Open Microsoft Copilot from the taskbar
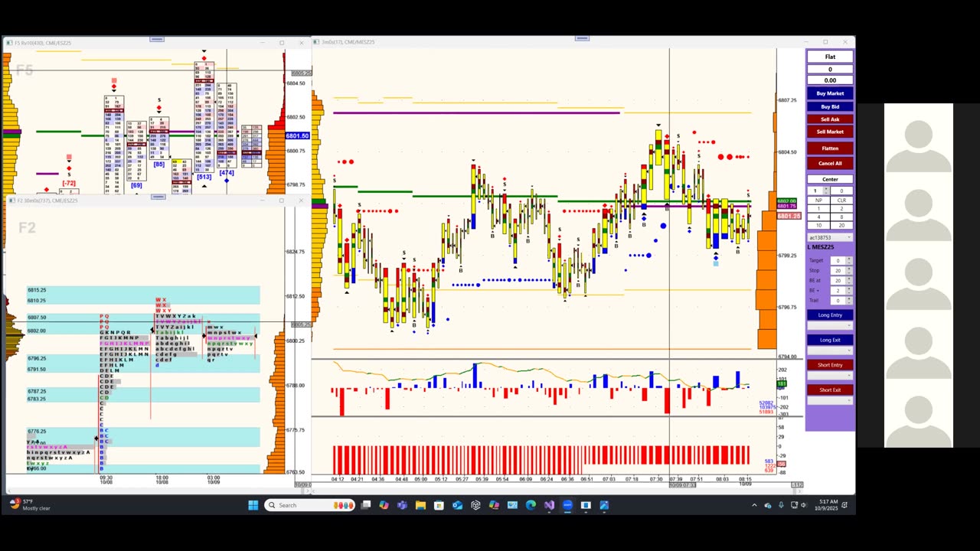The height and width of the screenshot is (551, 980). [x=384, y=505]
